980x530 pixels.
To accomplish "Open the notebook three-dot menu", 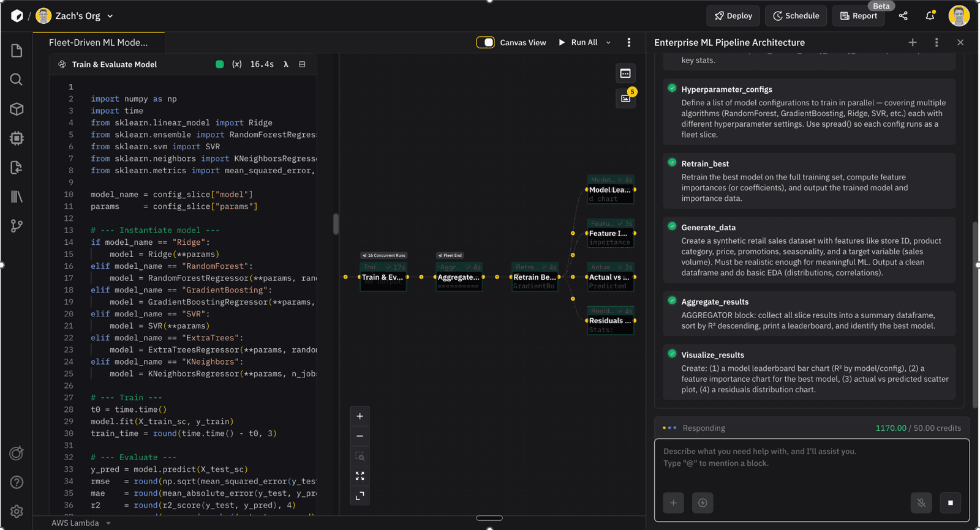I will (x=628, y=42).
